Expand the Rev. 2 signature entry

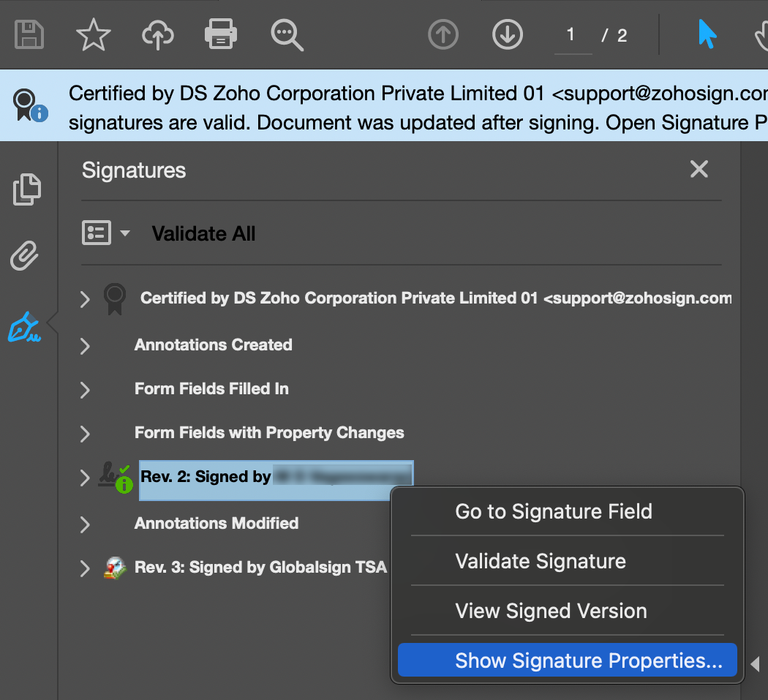(85, 478)
